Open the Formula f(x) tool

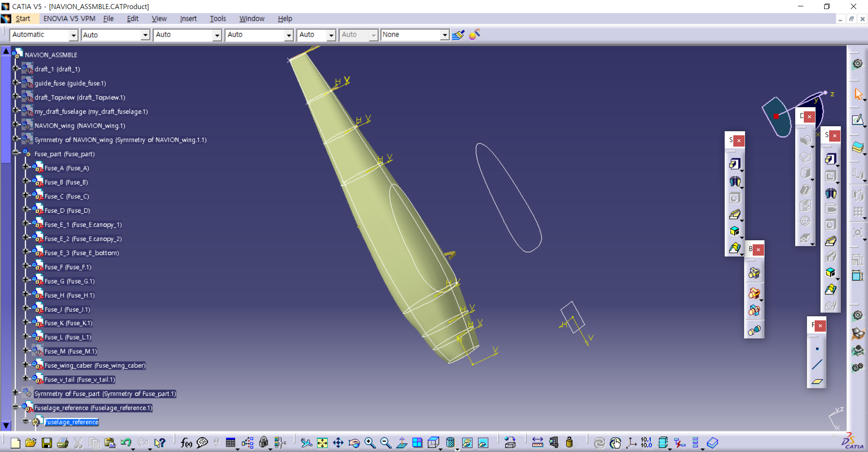pos(186,443)
